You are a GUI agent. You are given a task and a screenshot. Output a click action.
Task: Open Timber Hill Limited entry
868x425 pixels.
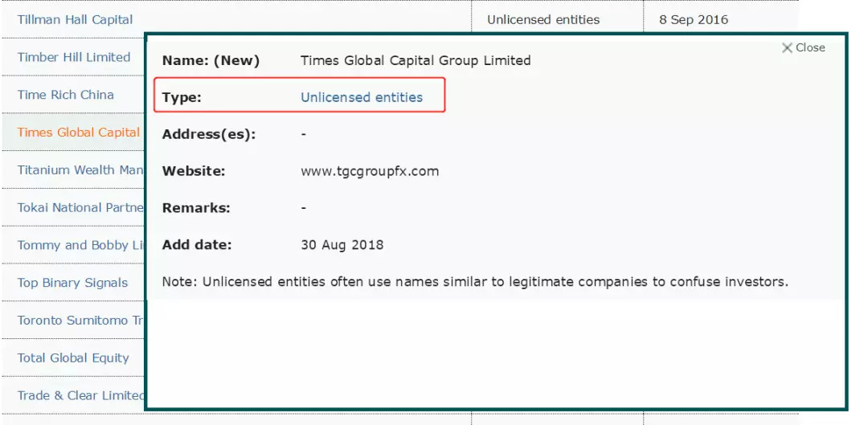pyautogui.click(x=74, y=58)
